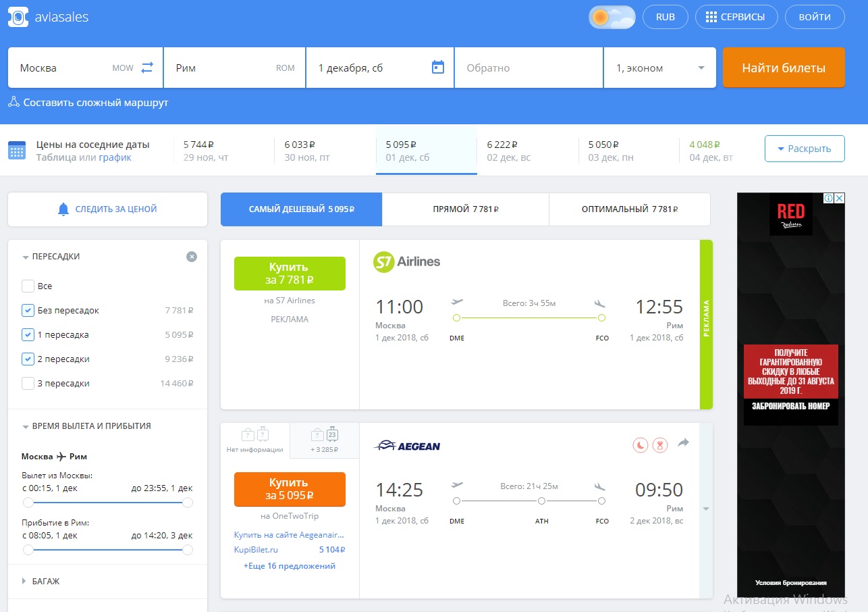The width and height of the screenshot is (868, 612).
Task: Click the bell price alert icon
Action: click(63, 209)
